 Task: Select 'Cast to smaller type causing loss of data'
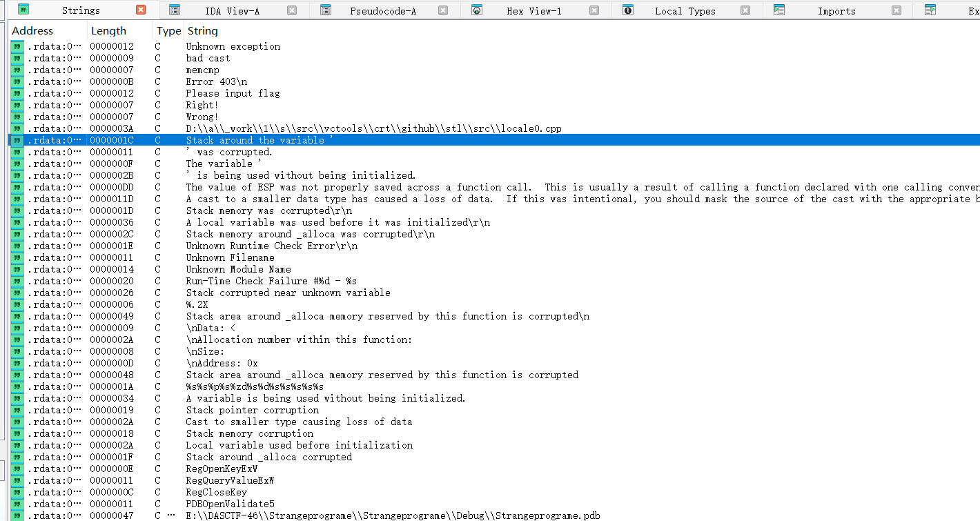click(299, 422)
